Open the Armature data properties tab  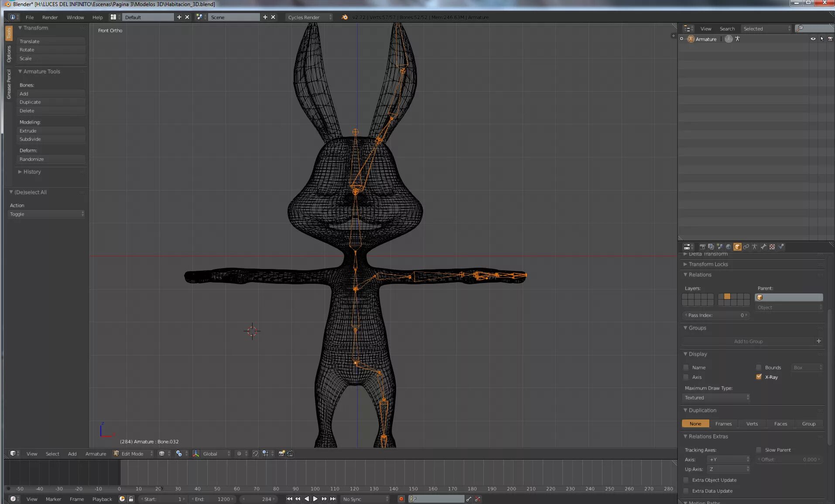[x=755, y=247]
